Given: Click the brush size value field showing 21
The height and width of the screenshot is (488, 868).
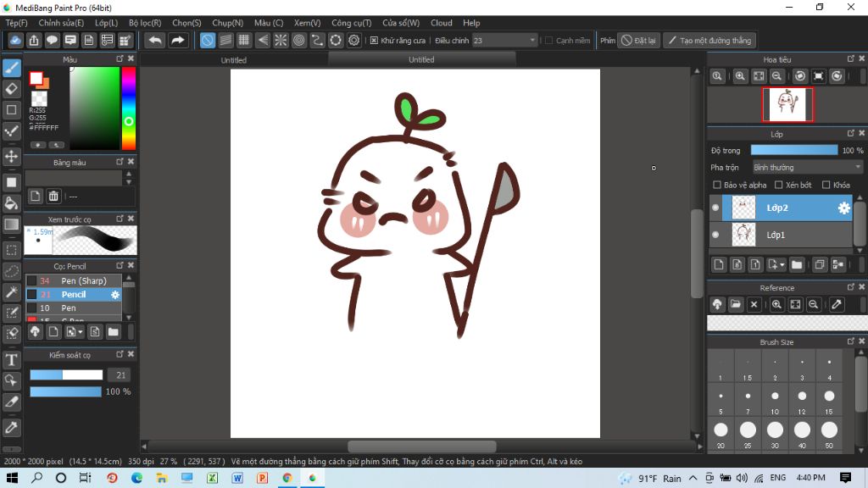Looking at the screenshot, I should point(120,375).
